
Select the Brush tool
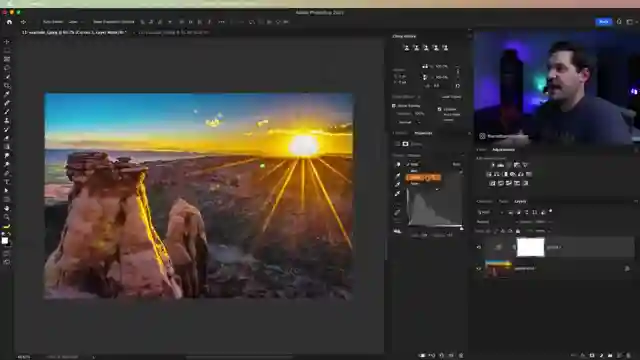pyautogui.click(x=7, y=112)
